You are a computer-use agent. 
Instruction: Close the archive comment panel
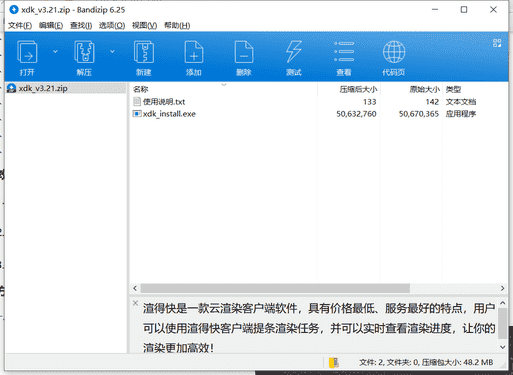(x=135, y=303)
